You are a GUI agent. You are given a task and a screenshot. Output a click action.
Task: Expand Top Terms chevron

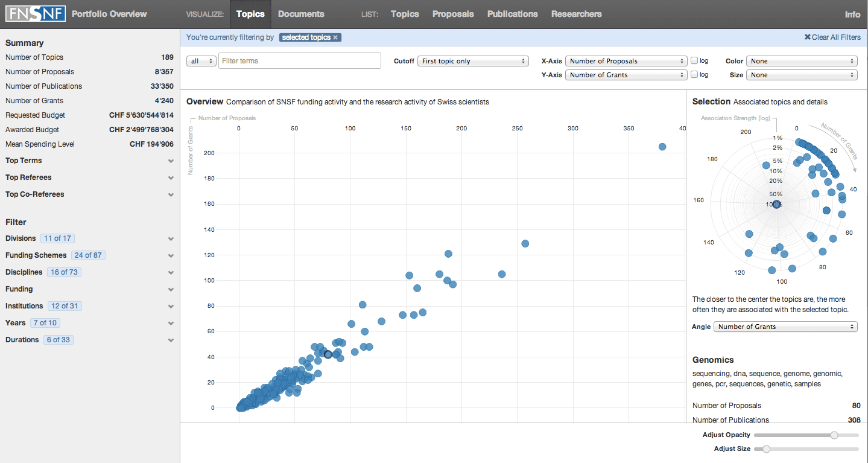171,161
